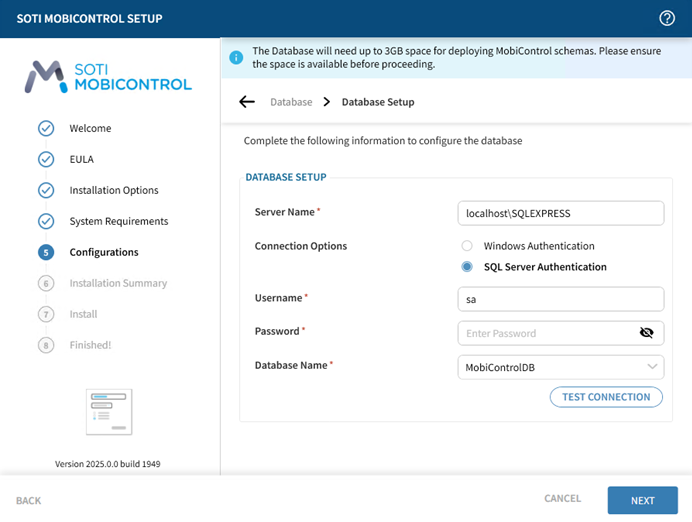
Task: Click the System Requirements checkmark icon
Action: [46, 221]
